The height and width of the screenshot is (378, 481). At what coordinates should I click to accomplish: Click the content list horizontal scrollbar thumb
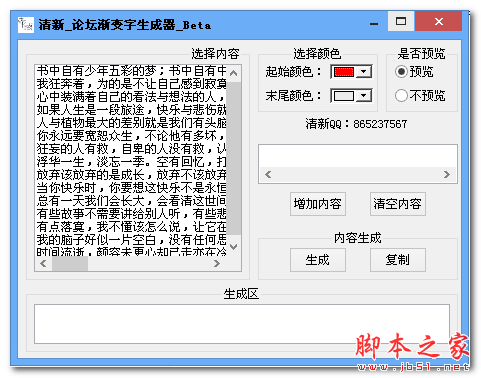(70, 263)
